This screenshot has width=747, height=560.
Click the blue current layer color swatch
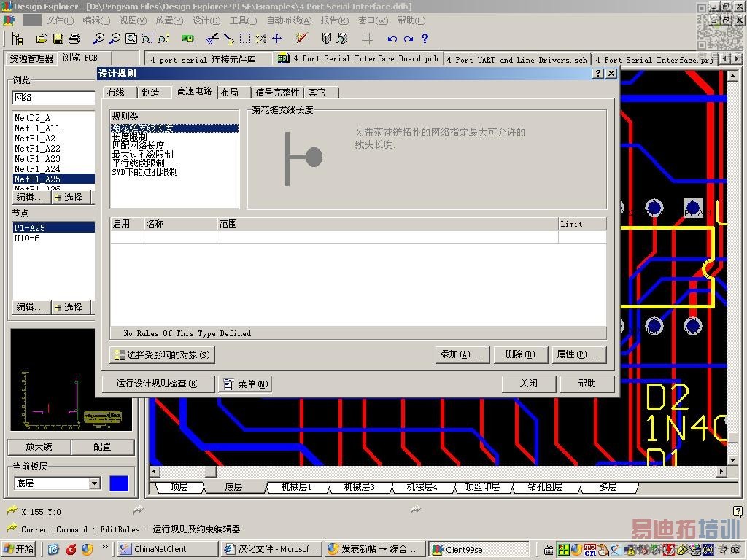click(119, 483)
